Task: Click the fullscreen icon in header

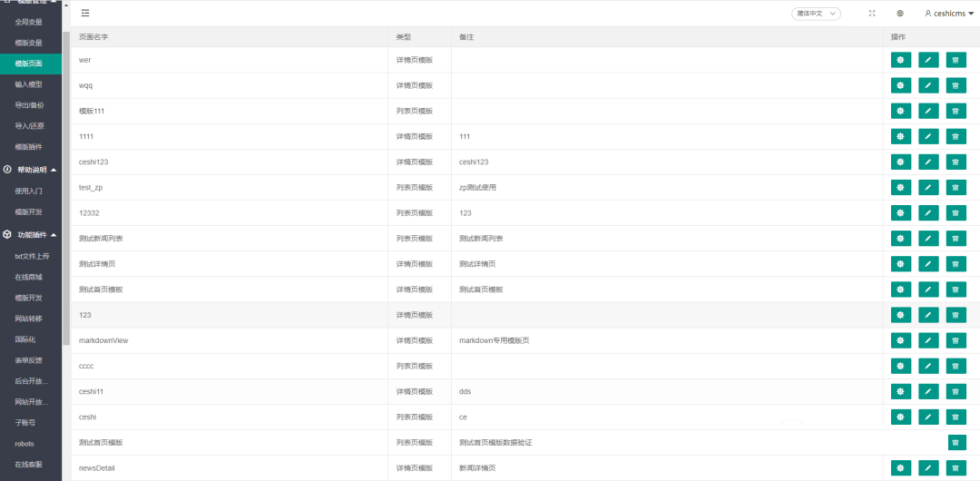Action: tap(872, 14)
